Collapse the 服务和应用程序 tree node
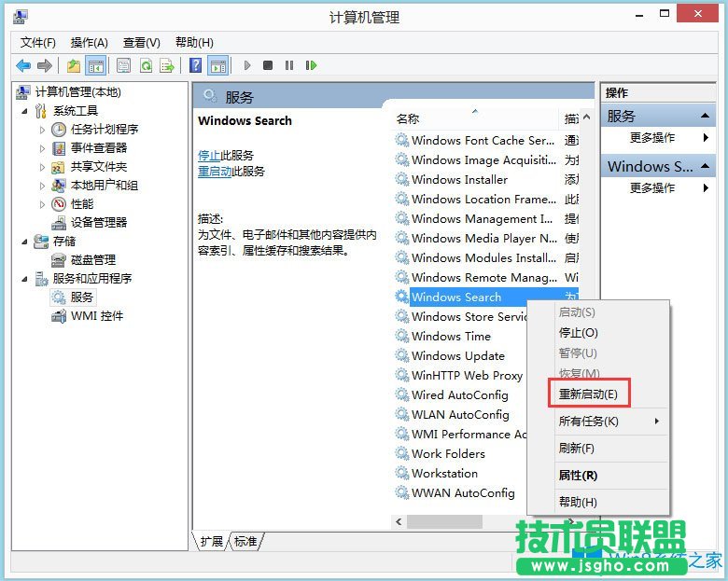Viewport: 728px width, 581px height. tap(24, 279)
